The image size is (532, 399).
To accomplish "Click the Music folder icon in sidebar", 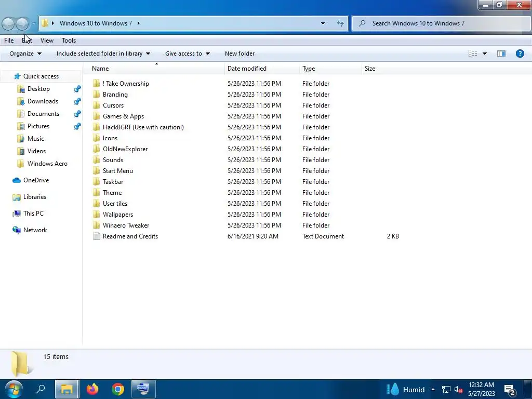I will tap(20, 139).
